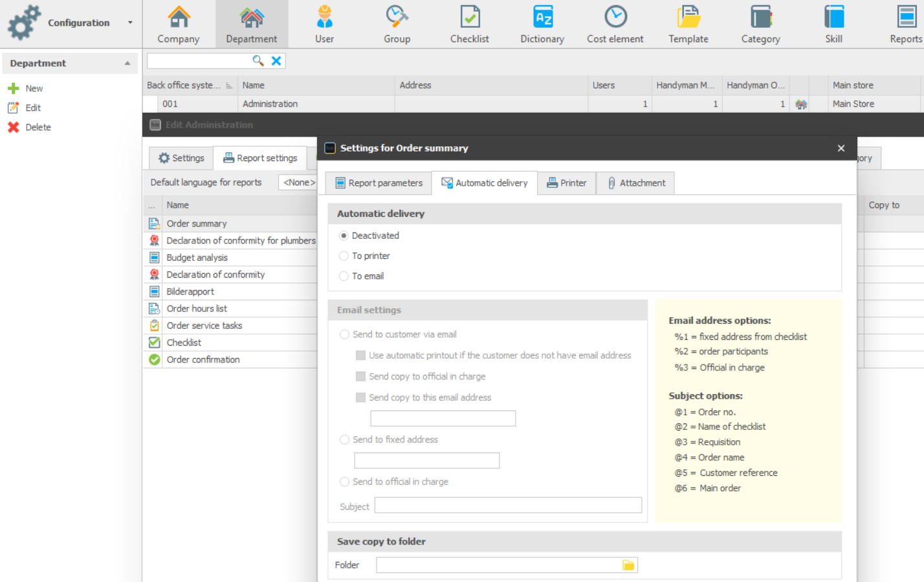Click the Bilderapport report icon
Screen dimensions: 924x582
(x=154, y=291)
